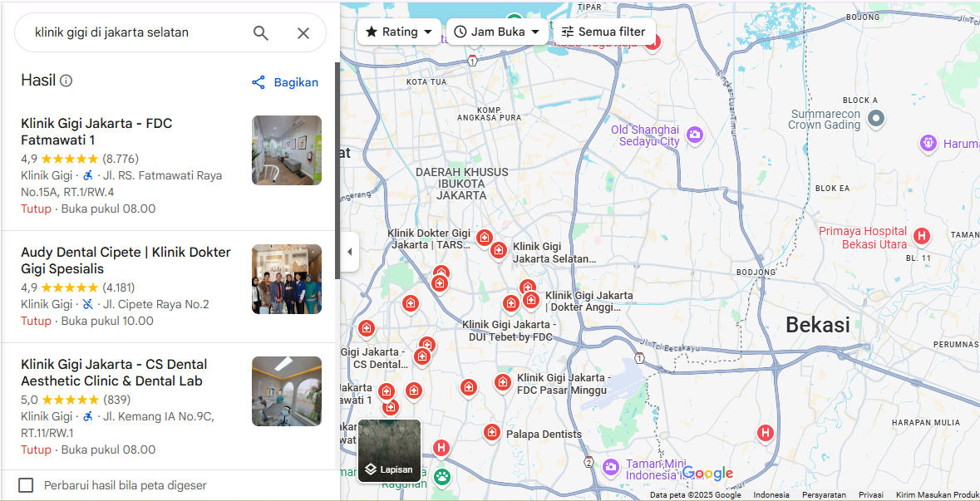
Task: Open the Audy Dental Cipete result title
Action: [x=126, y=261]
